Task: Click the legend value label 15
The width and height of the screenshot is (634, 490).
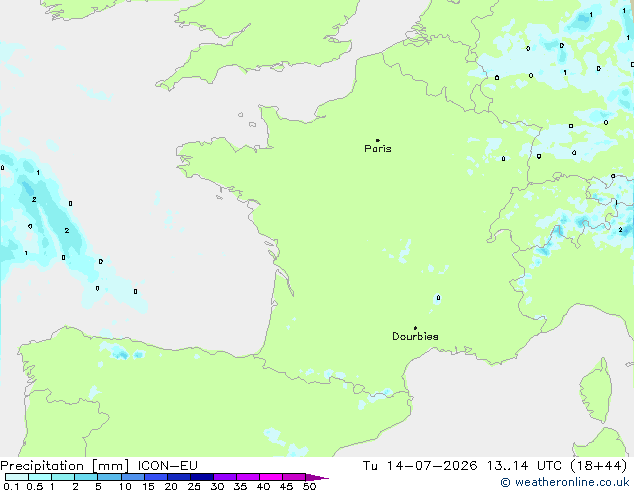Action: 148,486
